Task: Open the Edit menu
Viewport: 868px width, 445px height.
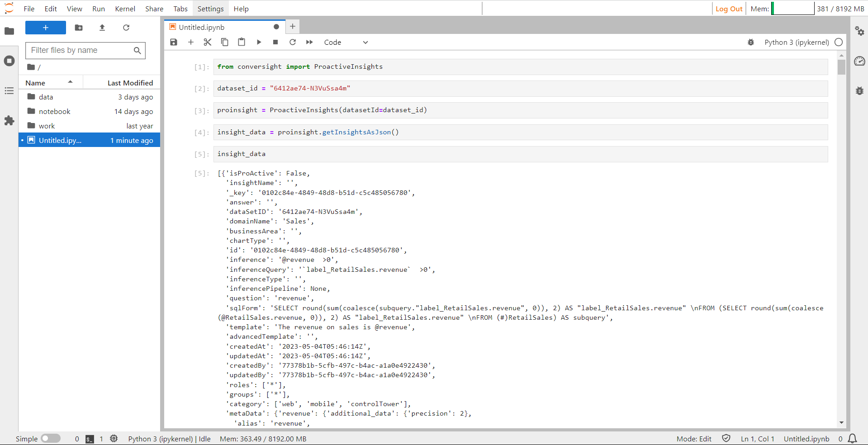Action: coord(51,9)
